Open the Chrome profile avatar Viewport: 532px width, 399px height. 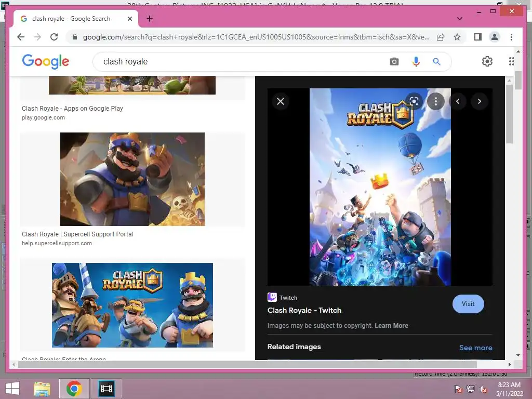pos(495,37)
